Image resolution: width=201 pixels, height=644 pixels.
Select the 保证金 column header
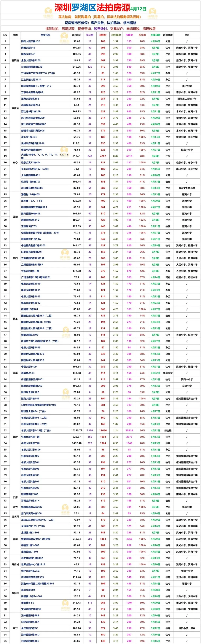[x=90, y=35]
